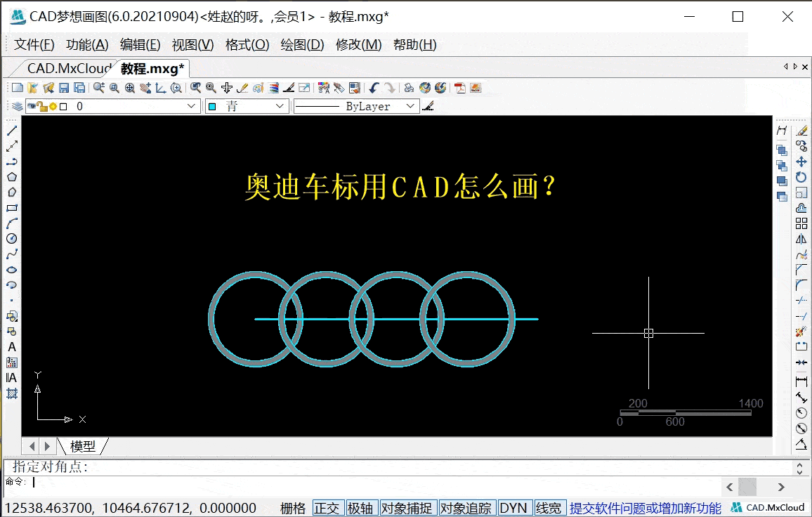The height and width of the screenshot is (517, 812).
Task: Open the 功能(A) menu
Action: coord(87,45)
